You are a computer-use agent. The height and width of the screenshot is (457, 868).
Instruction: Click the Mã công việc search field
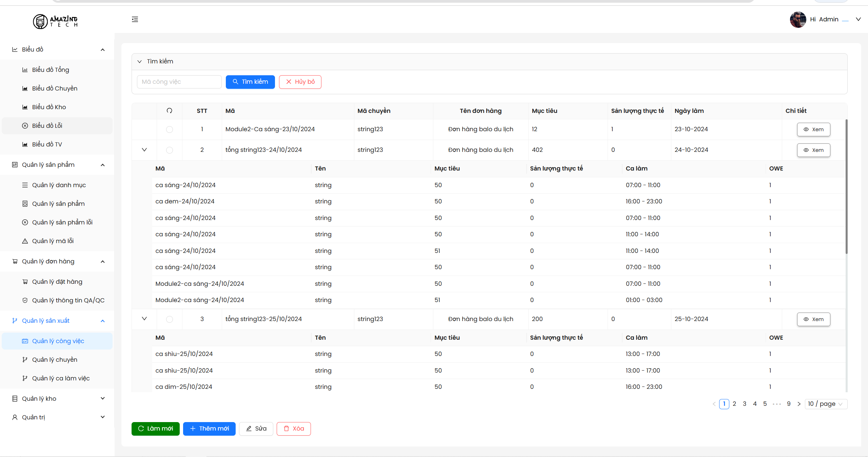click(179, 82)
